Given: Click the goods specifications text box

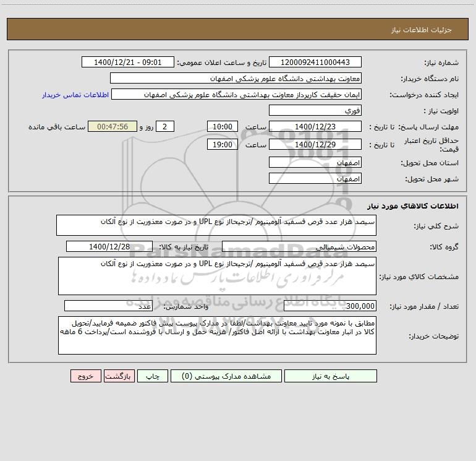Looking at the screenshot, I should (x=217, y=276).
